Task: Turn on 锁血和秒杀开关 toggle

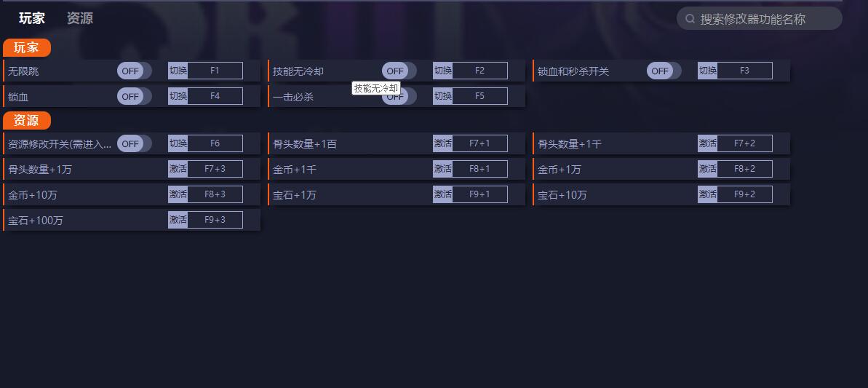Action: coord(664,71)
